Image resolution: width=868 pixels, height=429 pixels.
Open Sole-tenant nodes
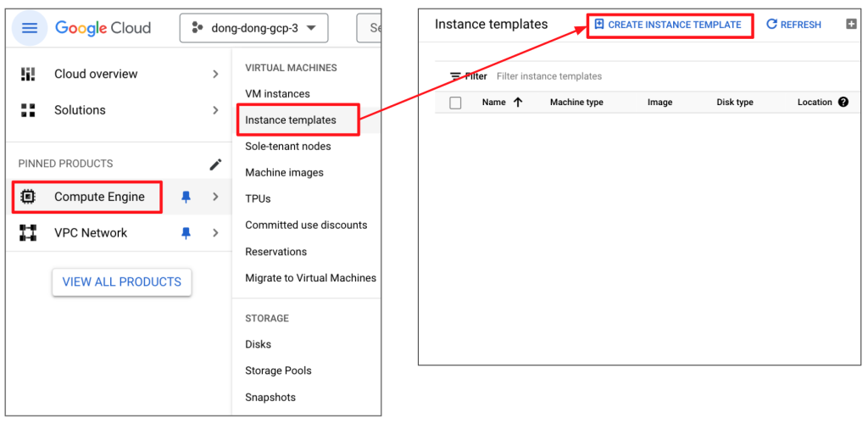click(288, 147)
